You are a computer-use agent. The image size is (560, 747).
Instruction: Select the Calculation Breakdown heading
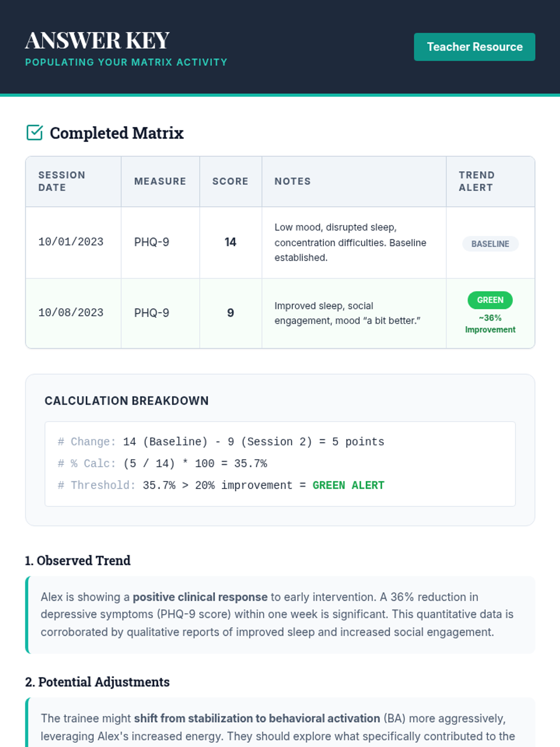pyautogui.click(x=126, y=401)
